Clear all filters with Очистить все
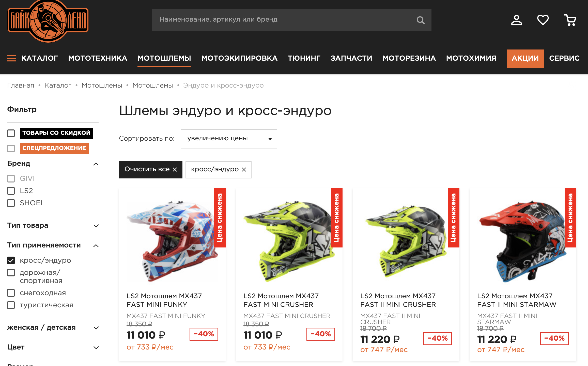 pos(151,170)
